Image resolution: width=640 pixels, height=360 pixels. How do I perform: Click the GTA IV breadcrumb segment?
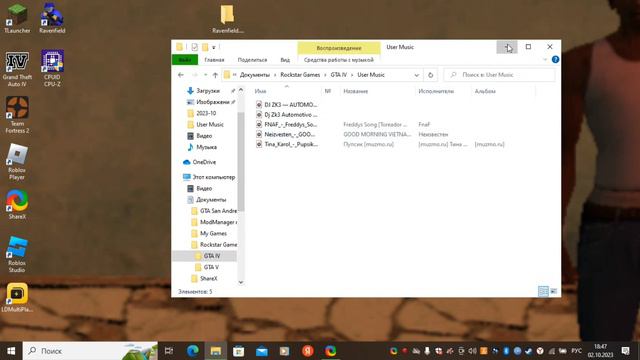[x=338, y=75]
